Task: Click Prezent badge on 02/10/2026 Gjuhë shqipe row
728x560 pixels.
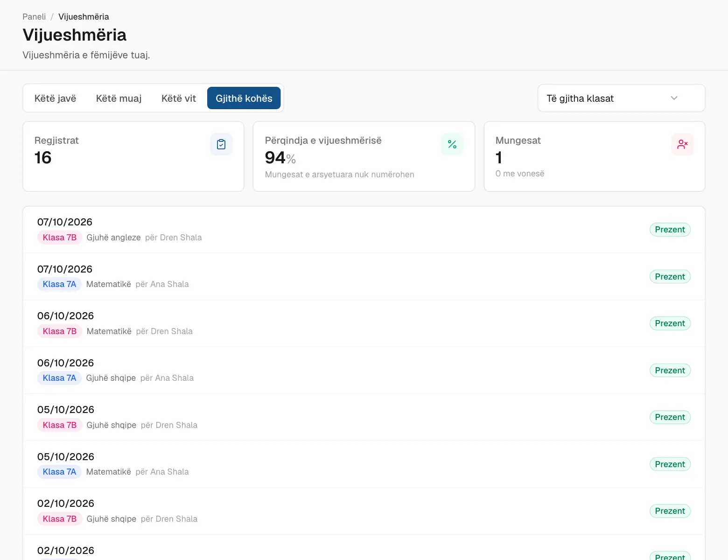Action: point(670,511)
